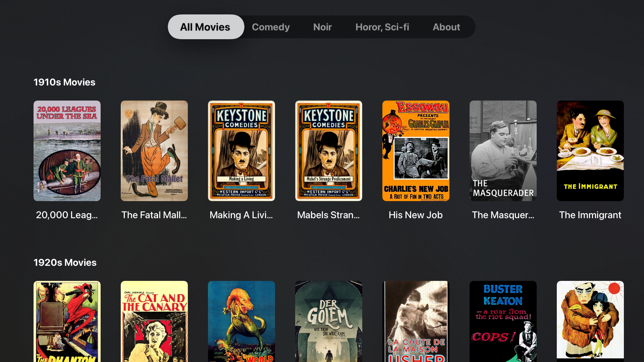Viewport: 644px width, 362px height.
Task: Select La Chute de la Maison Usher
Action: pos(416,321)
